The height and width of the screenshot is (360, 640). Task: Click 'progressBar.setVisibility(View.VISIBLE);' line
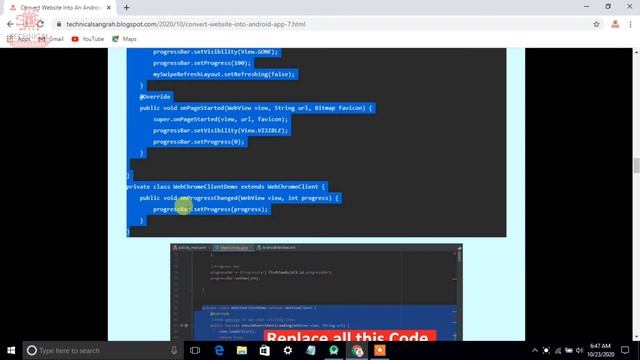point(220,131)
